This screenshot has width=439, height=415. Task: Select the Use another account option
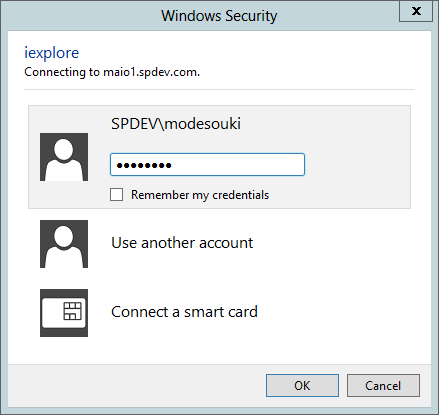click(x=182, y=243)
